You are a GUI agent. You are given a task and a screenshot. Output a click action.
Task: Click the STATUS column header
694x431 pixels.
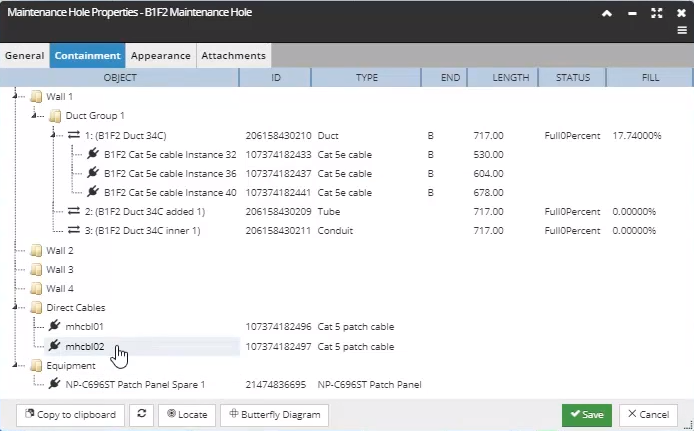click(572, 78)
